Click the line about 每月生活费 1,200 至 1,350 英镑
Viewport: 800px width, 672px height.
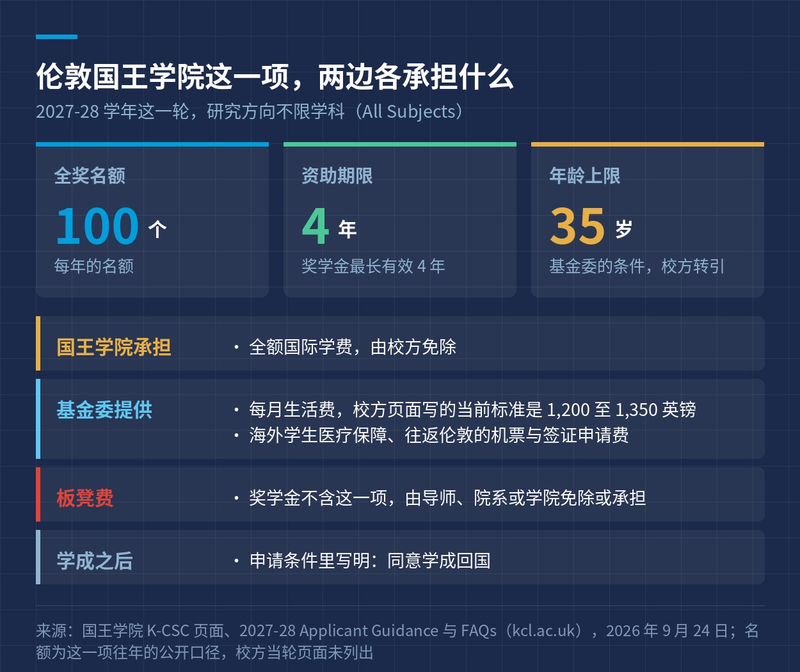(x=472, y=410)
